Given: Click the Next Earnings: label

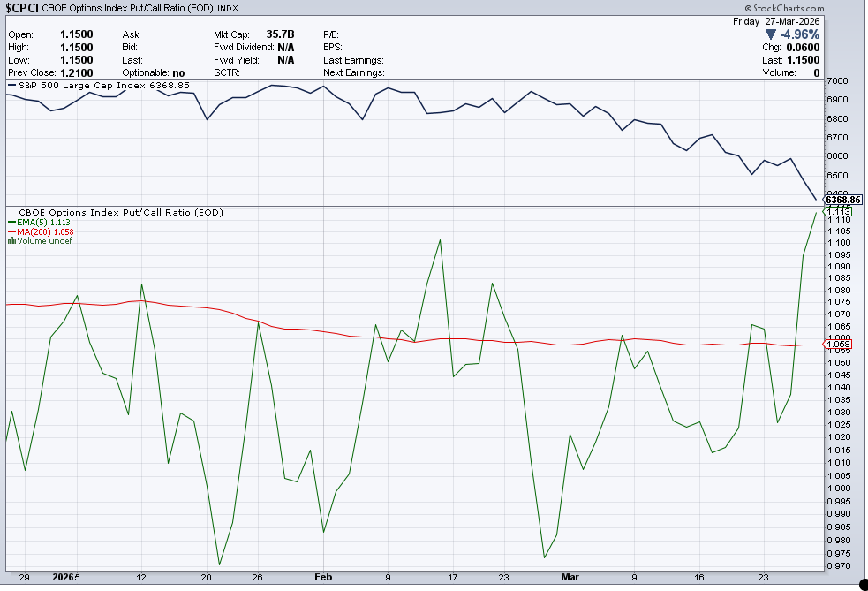Looking at the screenshot, I should click(354, 72).
